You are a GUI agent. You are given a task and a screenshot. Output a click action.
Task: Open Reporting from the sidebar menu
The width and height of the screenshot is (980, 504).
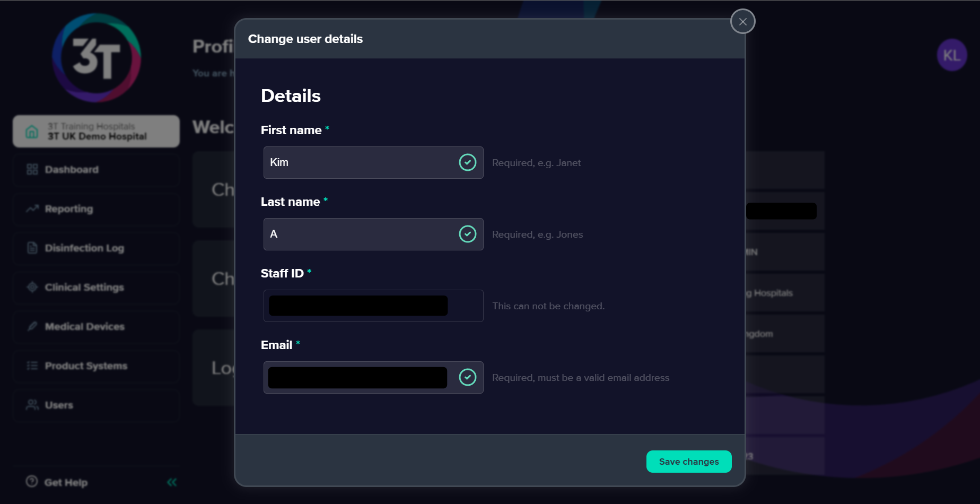tap(96, 209)
